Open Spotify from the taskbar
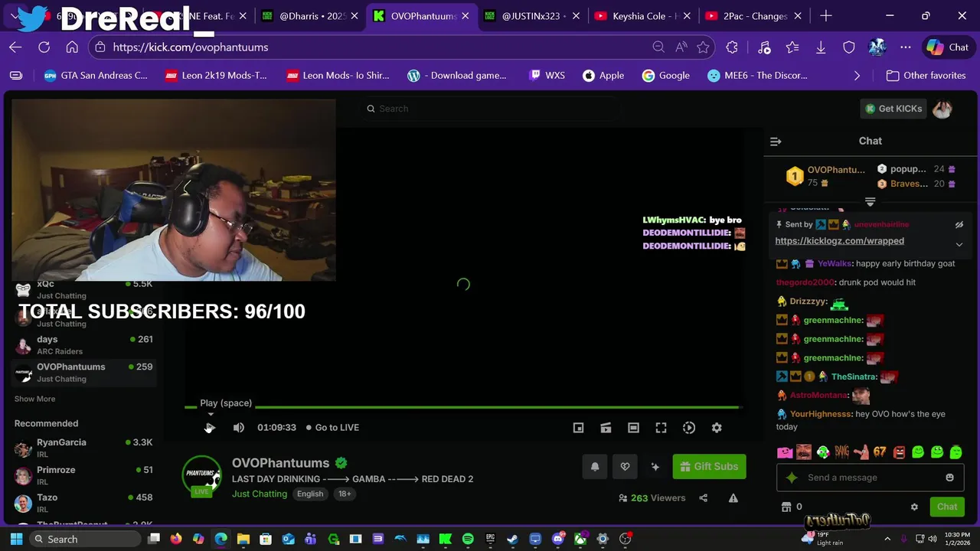This screenshot has width=980, height=551. click(468, 540)
